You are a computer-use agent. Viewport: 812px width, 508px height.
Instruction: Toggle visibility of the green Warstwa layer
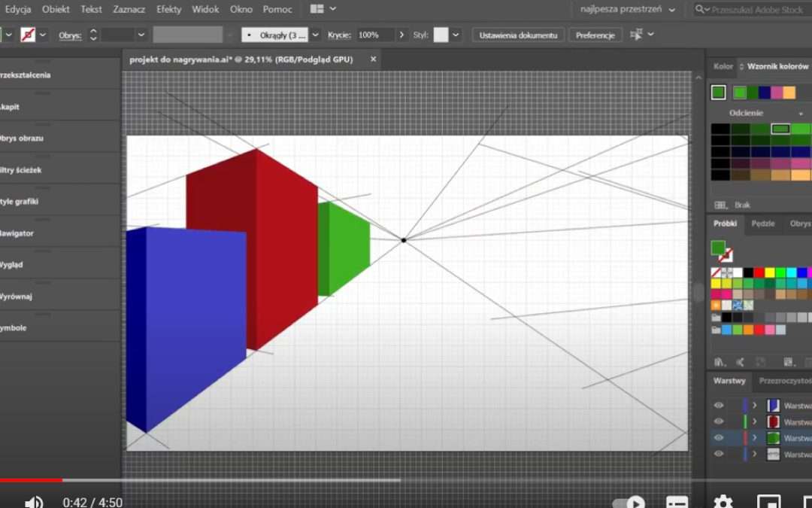pyautogui.click(x=719, y=438)
